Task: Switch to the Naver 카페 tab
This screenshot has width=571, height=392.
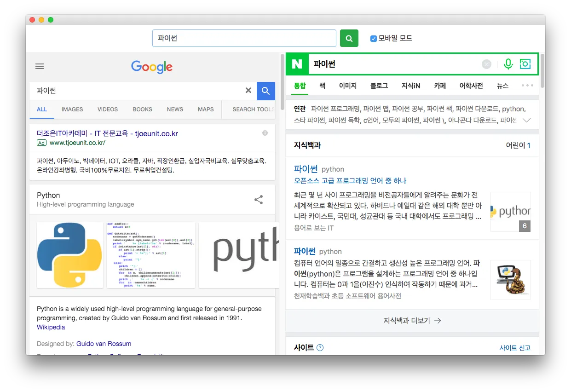Action: tap(440, 86)
